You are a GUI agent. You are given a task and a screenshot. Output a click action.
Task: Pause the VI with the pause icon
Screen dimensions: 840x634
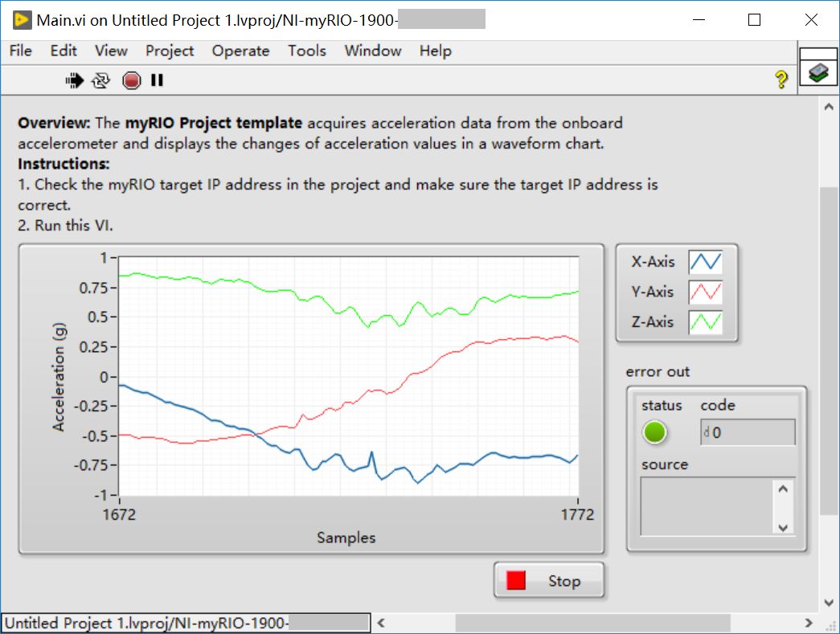(156, 80)
